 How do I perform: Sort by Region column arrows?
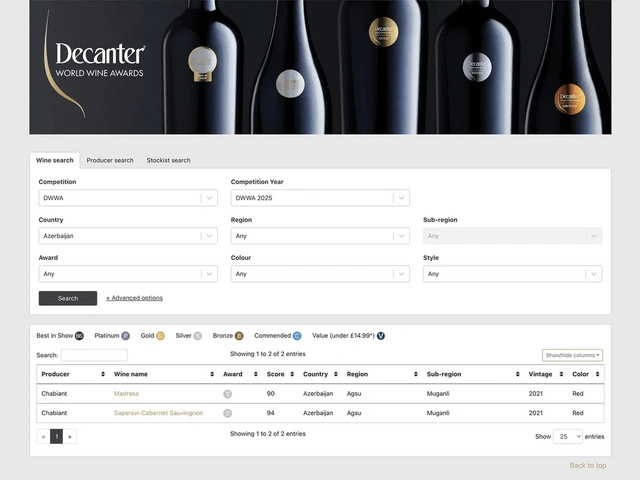pyautogui.click(x=416, y=374)
